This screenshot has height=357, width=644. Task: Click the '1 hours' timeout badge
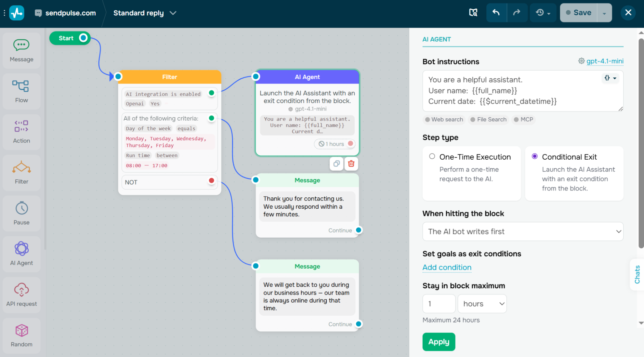coord(335,144)
